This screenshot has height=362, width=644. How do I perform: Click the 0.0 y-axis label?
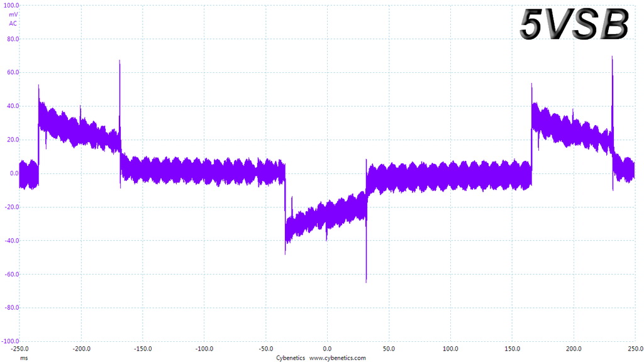14,173
